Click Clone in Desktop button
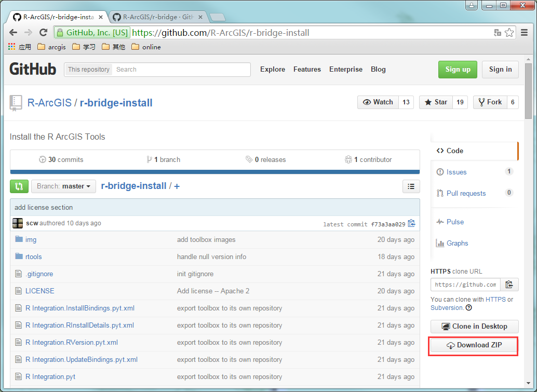This screenshot has height=392, width=537. (x=475, y=326)
